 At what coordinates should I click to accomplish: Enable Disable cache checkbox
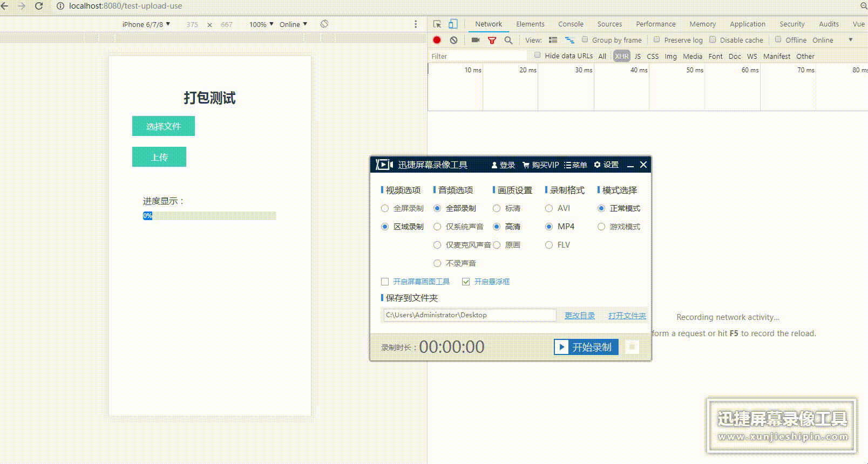tap(713, 39)
